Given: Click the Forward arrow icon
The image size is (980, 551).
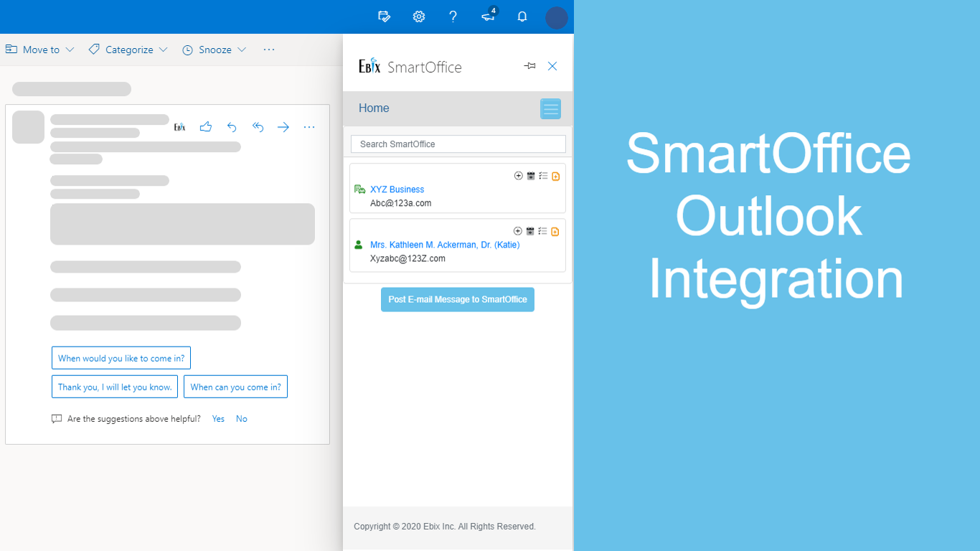Looking at the screenshot, I should (283, 127).
